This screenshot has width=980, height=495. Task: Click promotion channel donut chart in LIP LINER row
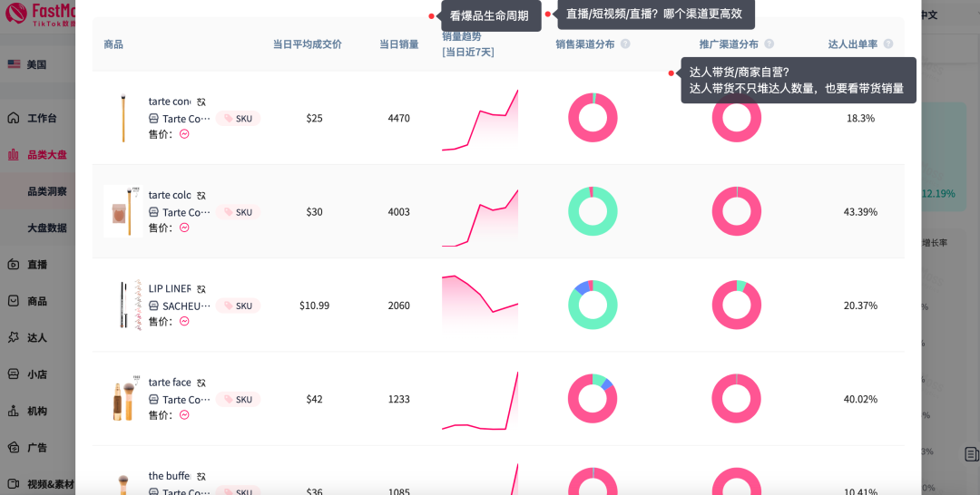click(x=736, y=305)
